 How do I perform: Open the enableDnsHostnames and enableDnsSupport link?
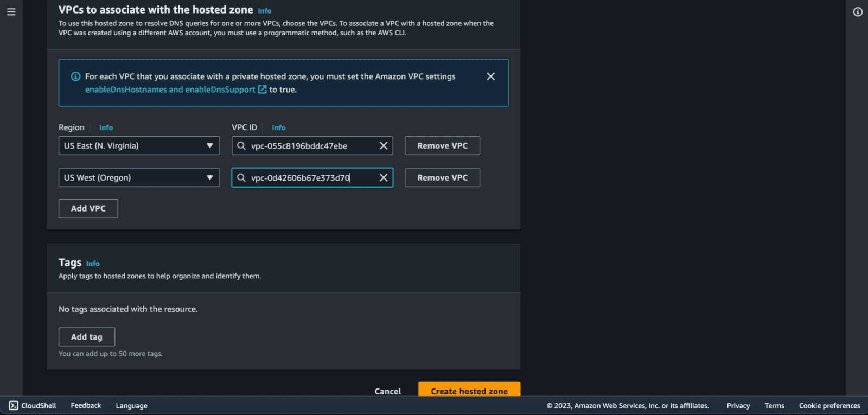click(170, 90)
